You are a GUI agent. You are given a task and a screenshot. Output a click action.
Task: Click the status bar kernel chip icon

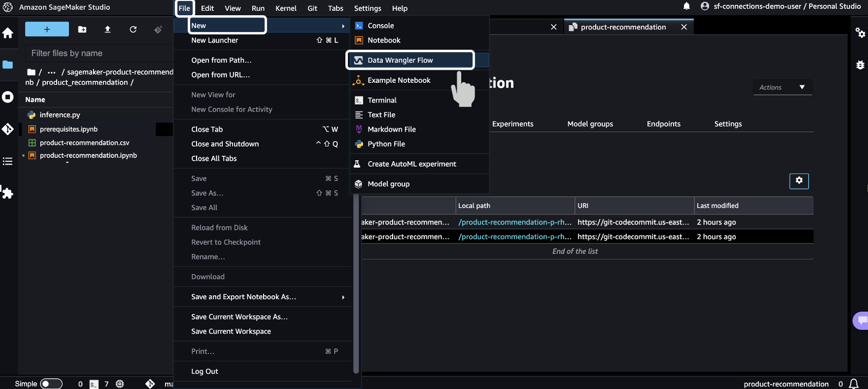(x=120, y=384)
